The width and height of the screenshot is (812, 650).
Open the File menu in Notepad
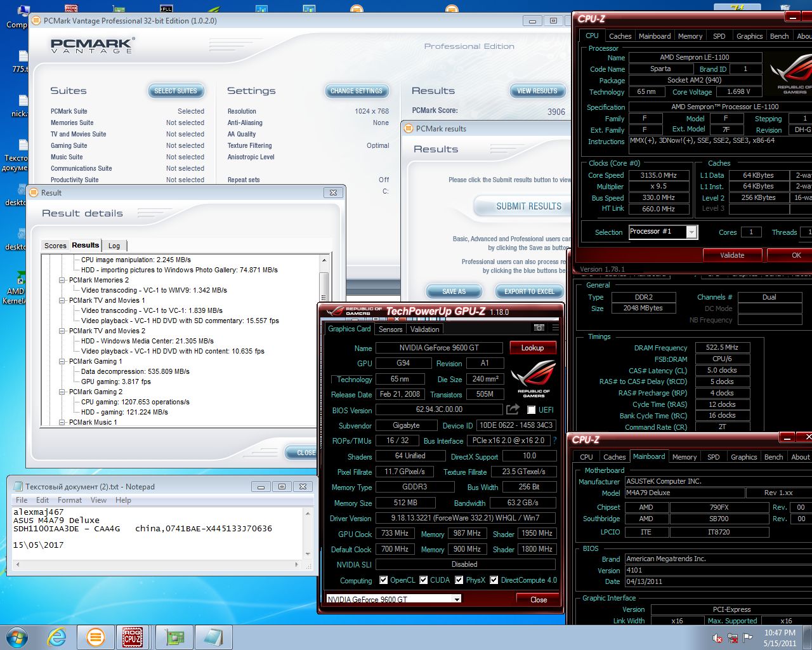[x=22, y=500]
